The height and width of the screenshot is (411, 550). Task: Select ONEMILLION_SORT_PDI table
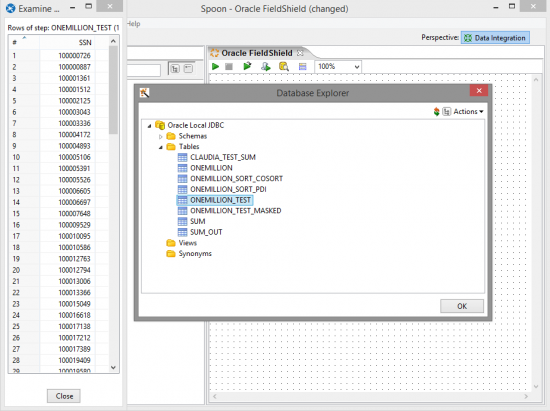coord(228,189)
